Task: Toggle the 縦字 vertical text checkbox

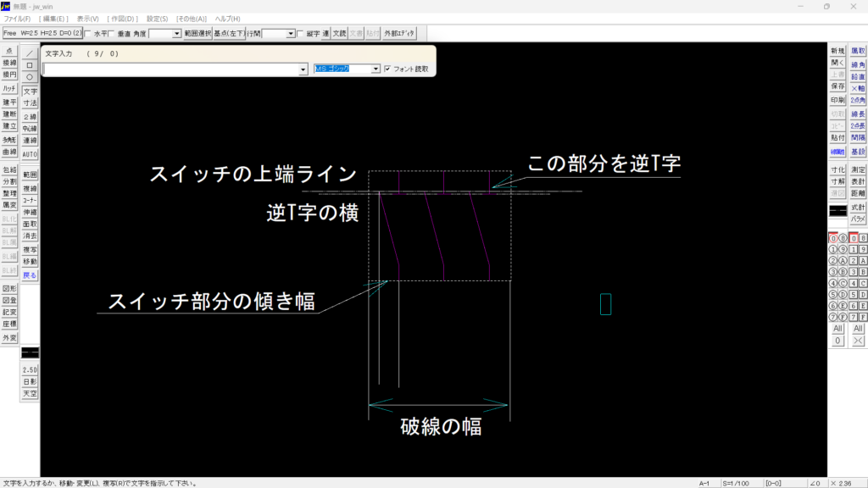Action: 300,34
